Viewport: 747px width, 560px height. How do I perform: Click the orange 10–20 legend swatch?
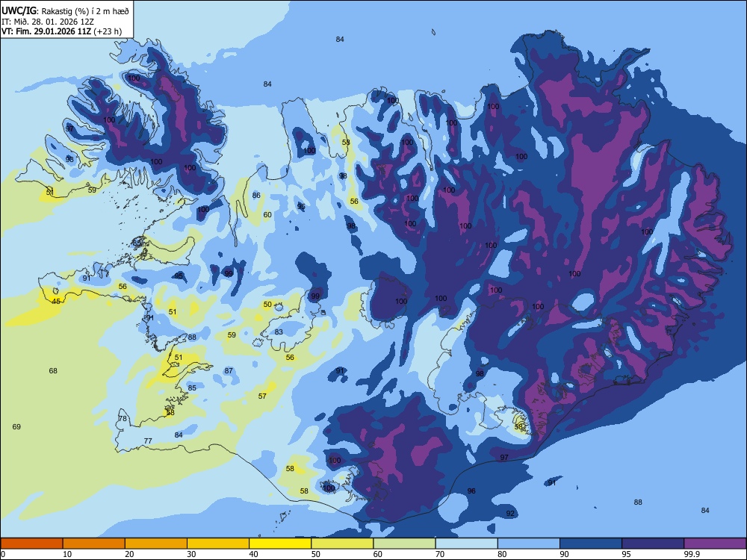94,544
